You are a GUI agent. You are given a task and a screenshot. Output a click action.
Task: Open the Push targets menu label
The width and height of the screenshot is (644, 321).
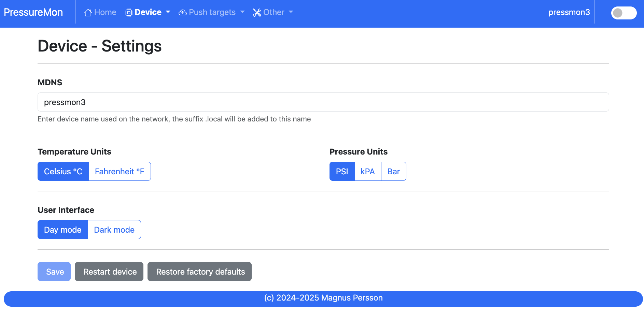point(212,12)
